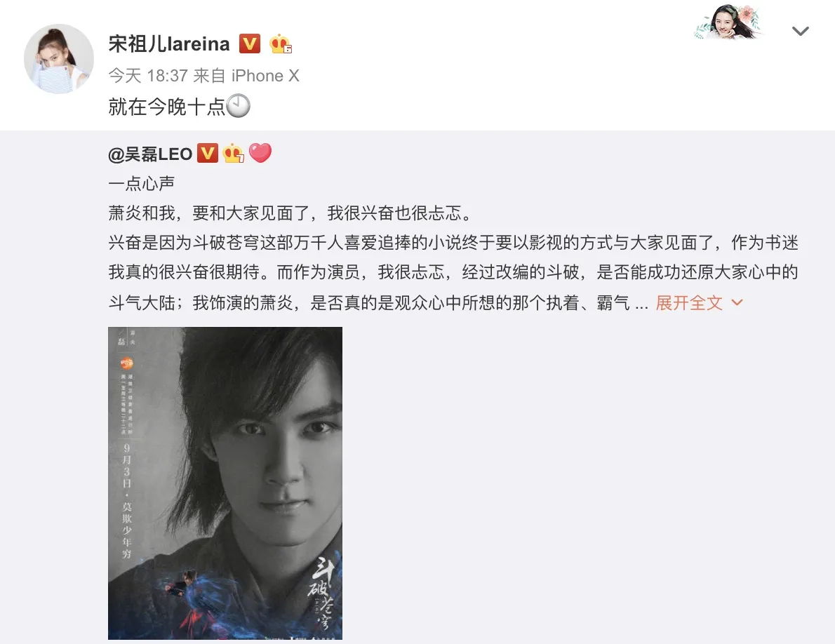Image resolution: width=835 pixels, height=644 pixels.
Task: Open the @吴磊LEO user mention link
Action: [x=150, y=154]
